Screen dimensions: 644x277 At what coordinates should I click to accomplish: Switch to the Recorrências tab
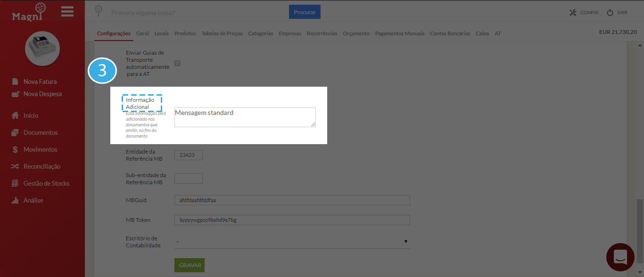click(x=322, y=33)
